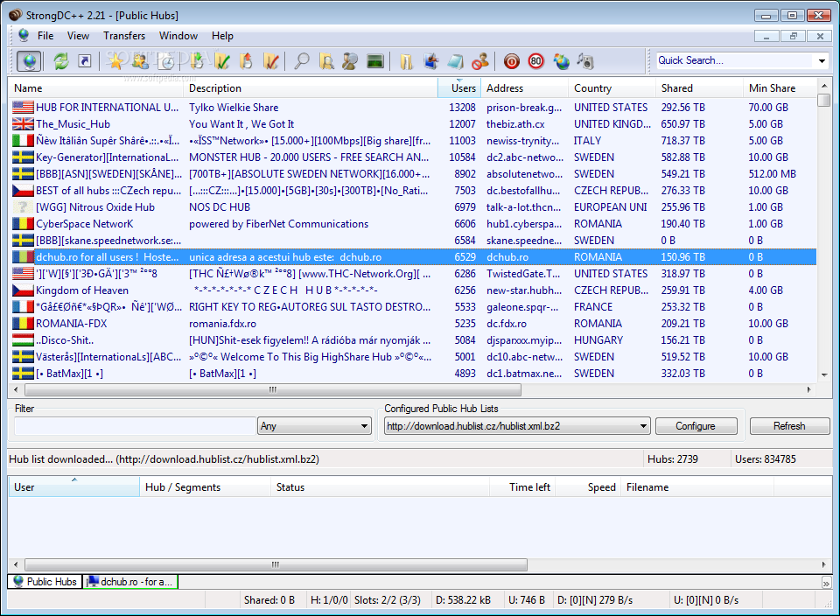Viewport: 840px width, 616px height.
Task: Select the '[WGG] Nitrous Oxide Hub' row
Action: [412, 206]
